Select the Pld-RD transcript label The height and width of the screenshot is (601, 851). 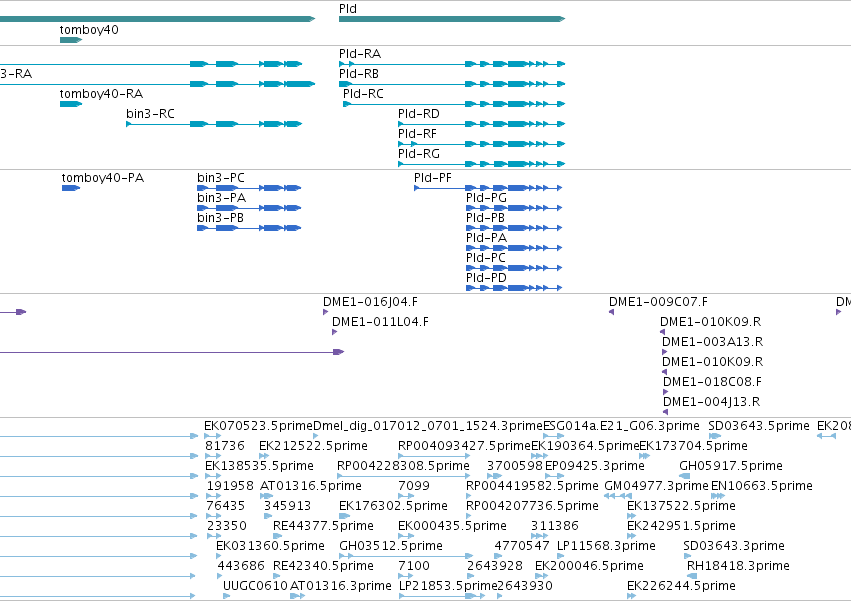(418, 114)
